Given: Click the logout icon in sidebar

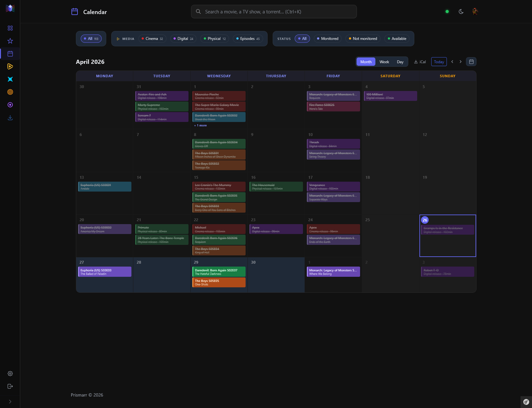Looking at the screenshot, I should point(10,386).
